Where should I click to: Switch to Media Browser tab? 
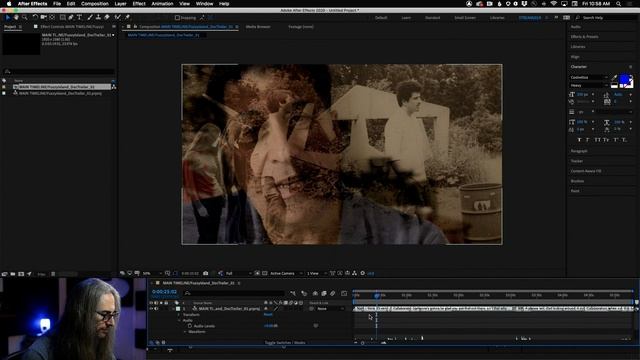(x=258, y=27)
